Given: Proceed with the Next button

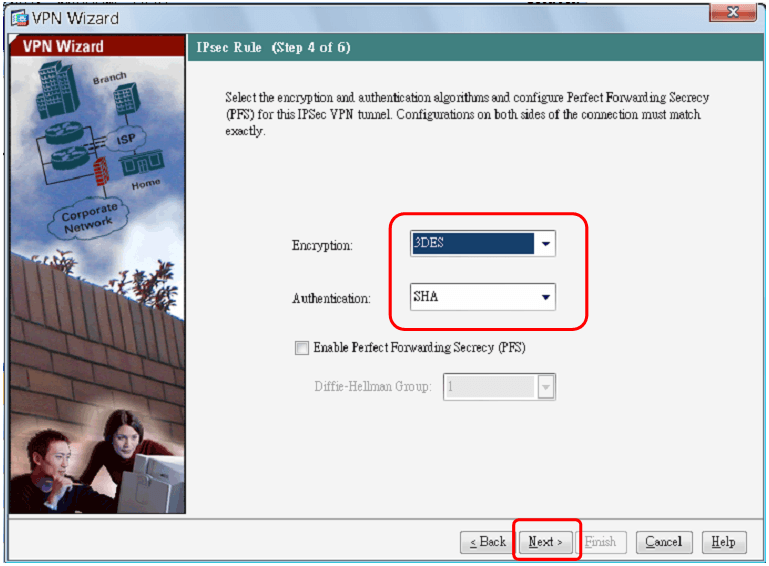Looking at the screenshot, I should pyautogui.click(x=545, y=542).
